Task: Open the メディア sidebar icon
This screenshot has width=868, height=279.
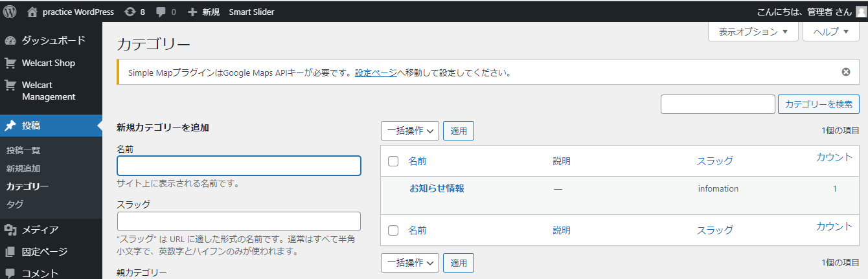Action: 10,229
